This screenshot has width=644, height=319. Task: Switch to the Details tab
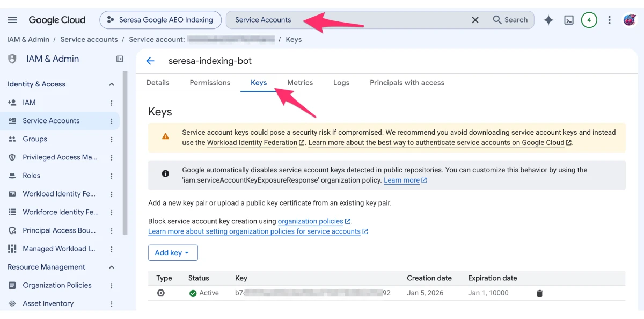[158, 83]
